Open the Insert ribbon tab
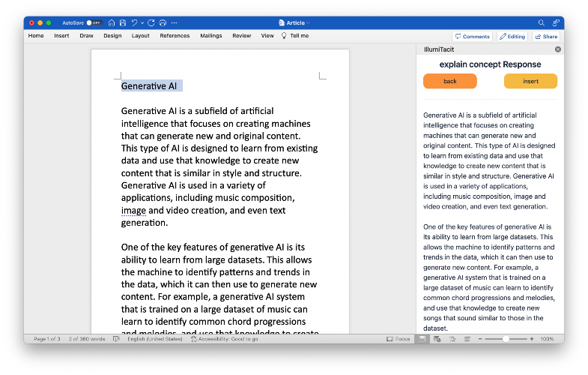Screen dimensions: 588x375 tap(61, 36)
